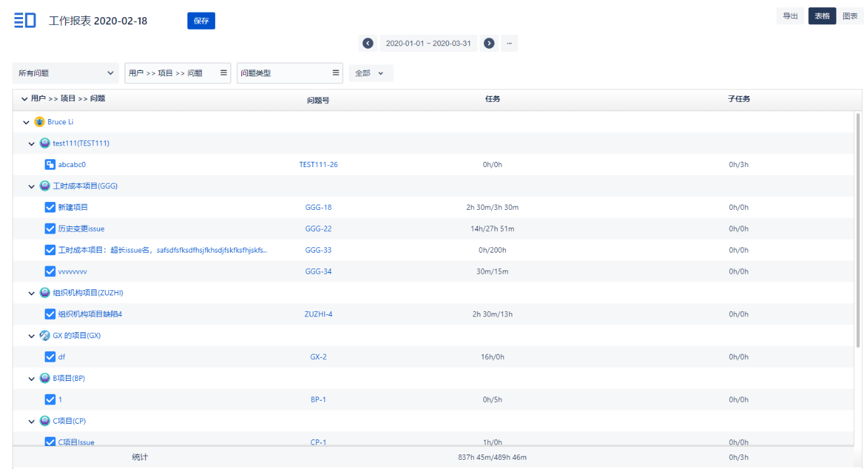Viewport: 868px width, 469px height.
Task: Click the vertical table scrollbar
Action: pos(857,230)
